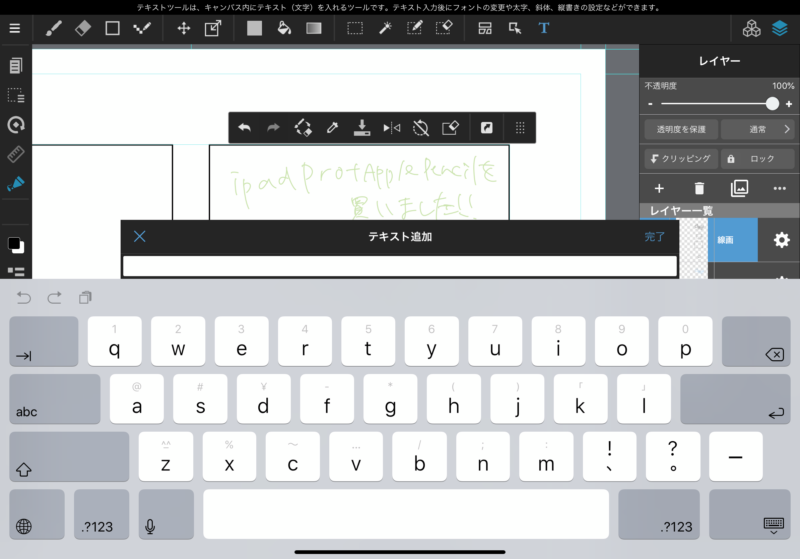800x559 pixels.
Task: Select the Brush tool
Action: coord(54,29)
